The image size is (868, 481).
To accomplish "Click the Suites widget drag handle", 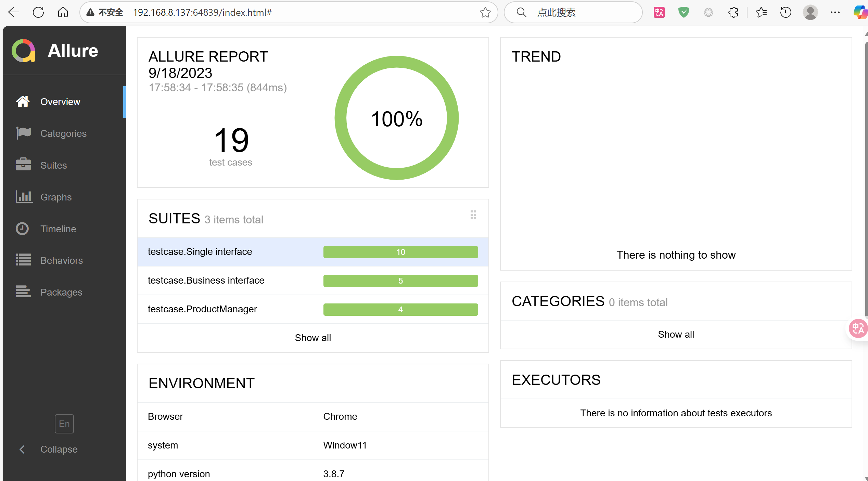I will pyautogui.click(x=473, y=215).
